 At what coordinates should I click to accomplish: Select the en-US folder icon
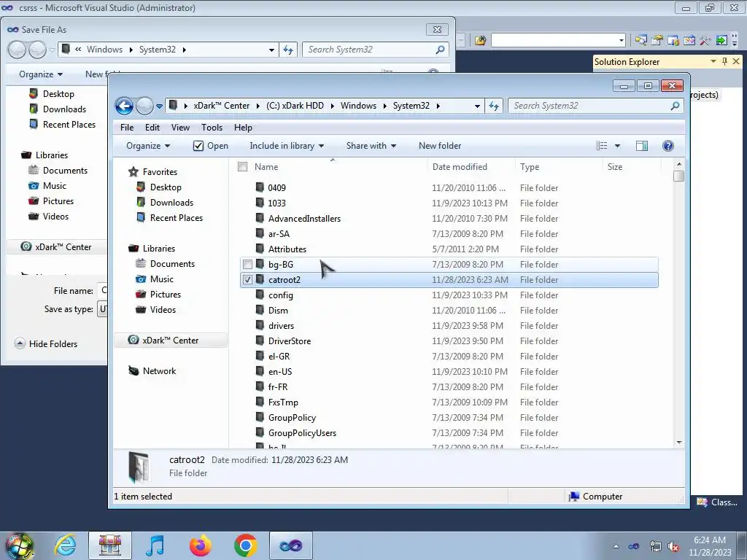pyautogui.click(x=260, y=371)
